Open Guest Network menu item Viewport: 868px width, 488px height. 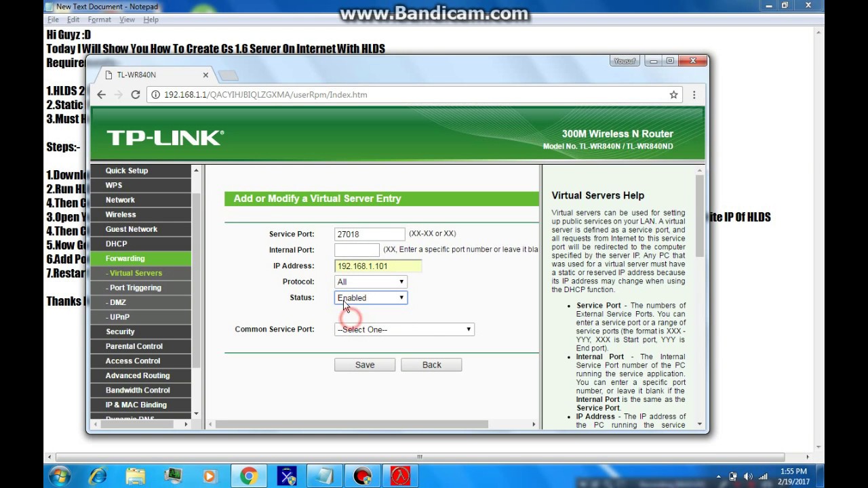pos(141,229)
